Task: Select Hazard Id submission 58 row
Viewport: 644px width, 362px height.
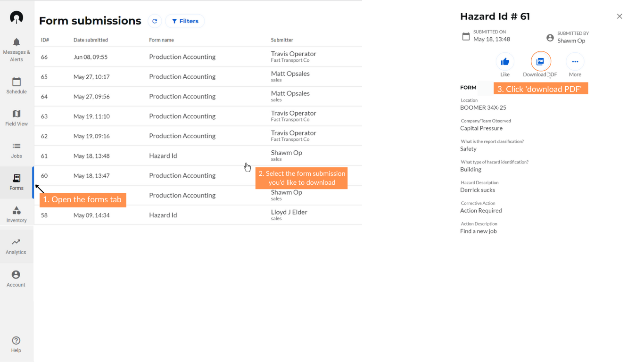Action: (198, 215)
